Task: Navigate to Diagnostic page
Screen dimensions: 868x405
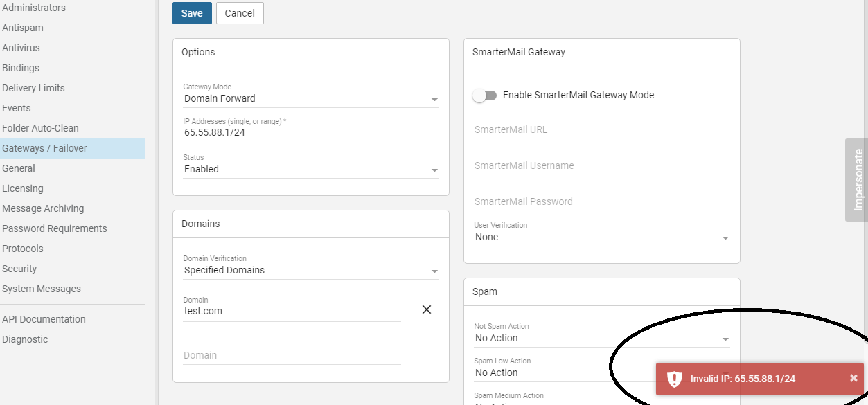Action: pos(25,339)
